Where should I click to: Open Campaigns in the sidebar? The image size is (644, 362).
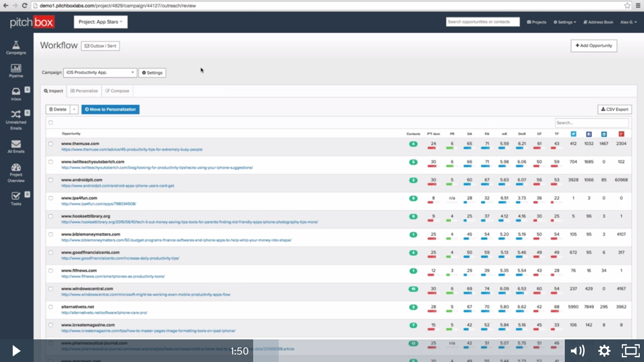click(x=16, y=48)
